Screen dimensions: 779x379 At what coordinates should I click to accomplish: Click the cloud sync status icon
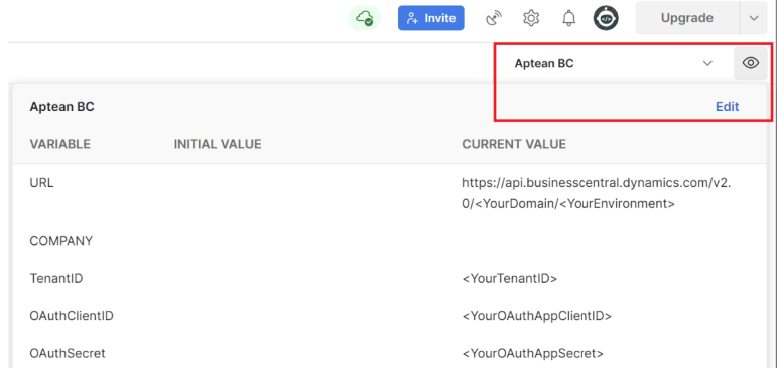click(365, 18)
